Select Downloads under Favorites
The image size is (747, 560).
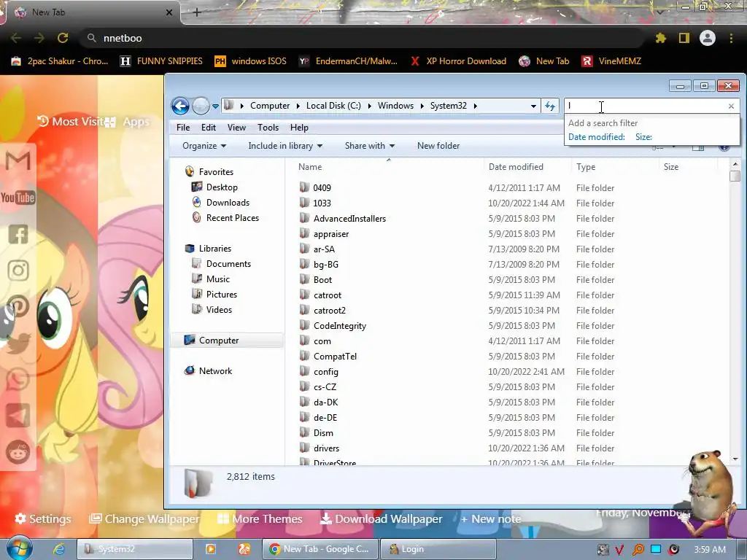coord(228,203)
